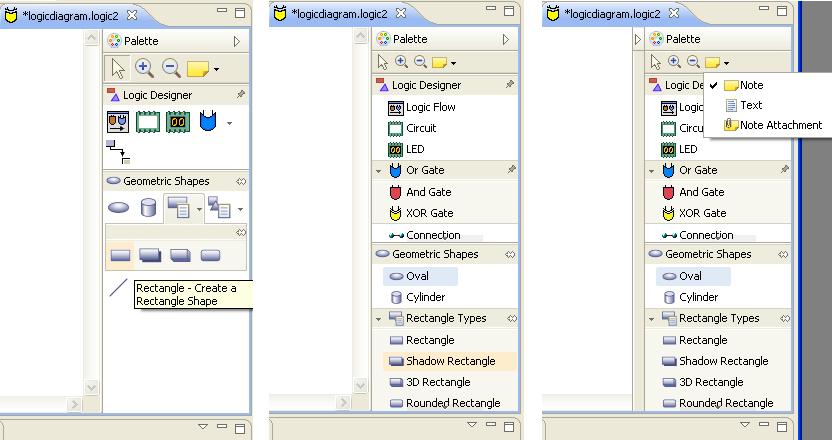Select Connection in palette with highlighted Shadow Rectangle

(x=424, y=235)
